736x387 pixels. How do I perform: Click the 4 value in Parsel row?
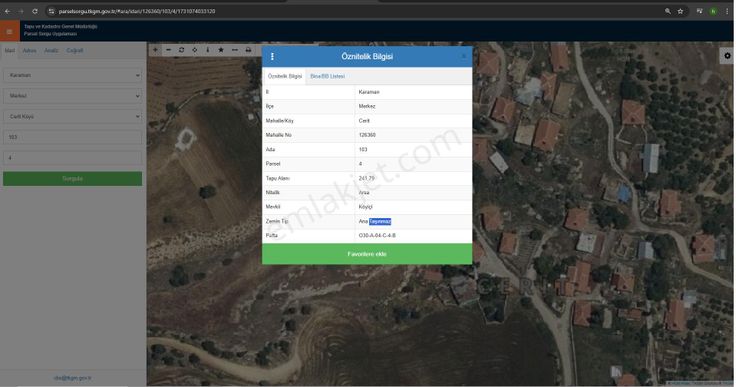pyautogui.click(x=360, y=163)
